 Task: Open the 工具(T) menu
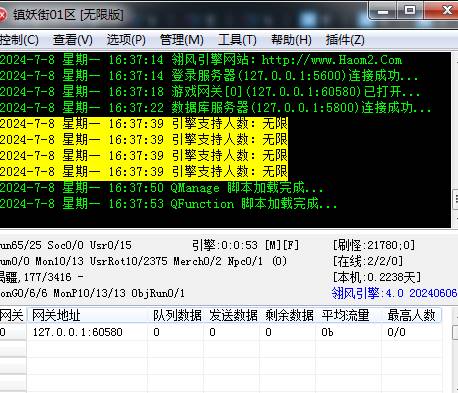pos(237,40)
